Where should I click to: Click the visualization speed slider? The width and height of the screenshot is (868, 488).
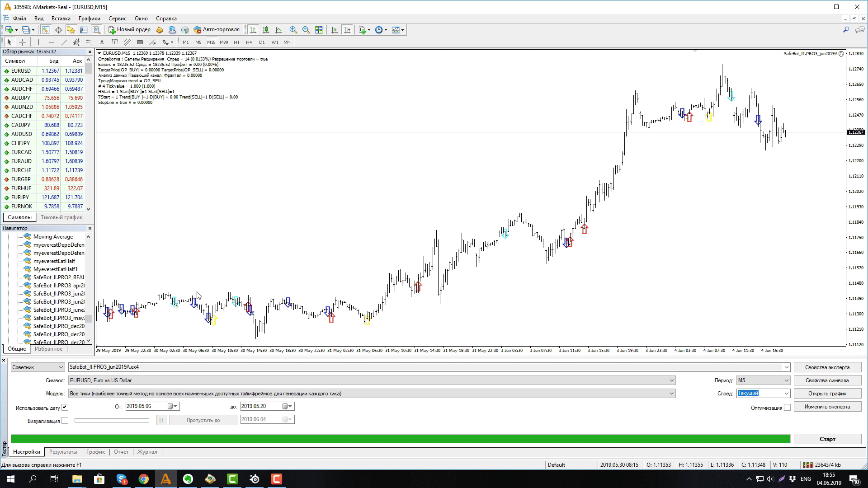point(112,421)
